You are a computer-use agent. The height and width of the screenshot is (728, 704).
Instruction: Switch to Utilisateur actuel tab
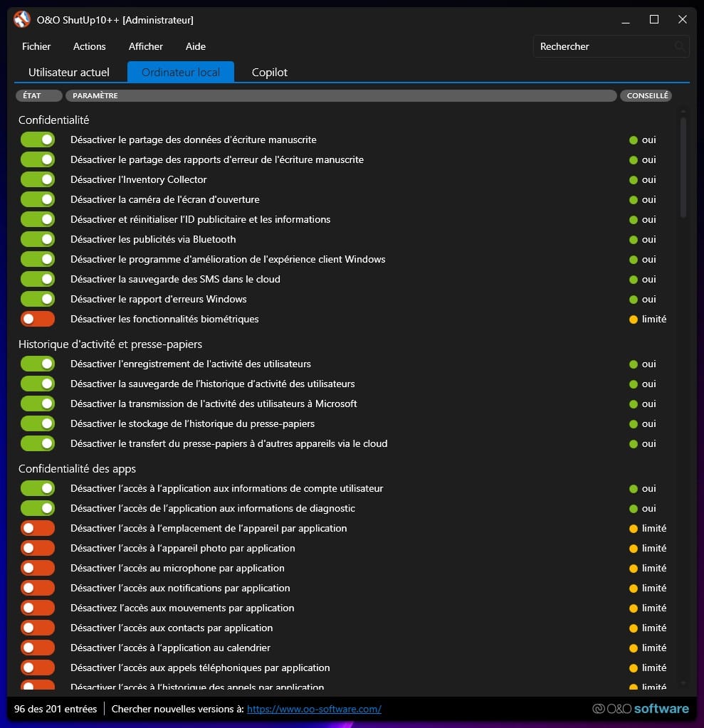pos(69,73)
